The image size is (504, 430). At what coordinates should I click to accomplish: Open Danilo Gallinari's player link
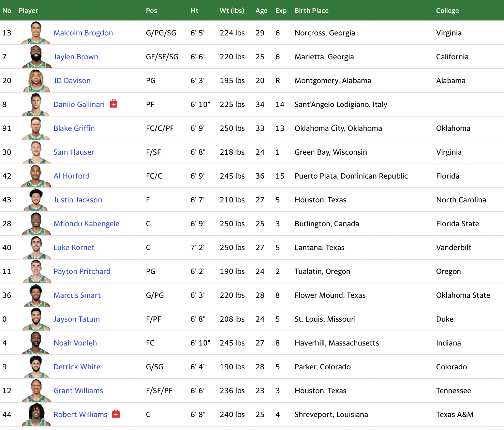tap(79, 105)
